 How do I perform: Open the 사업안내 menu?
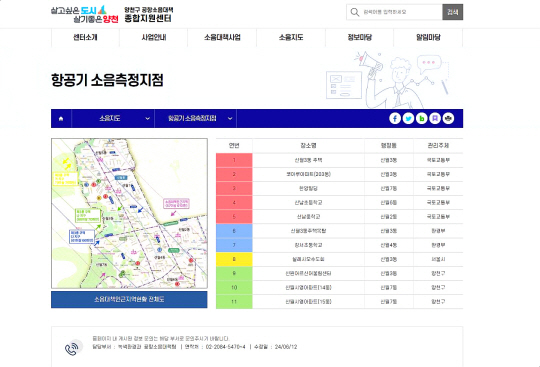pyautogui.click(x=154, y=37)
